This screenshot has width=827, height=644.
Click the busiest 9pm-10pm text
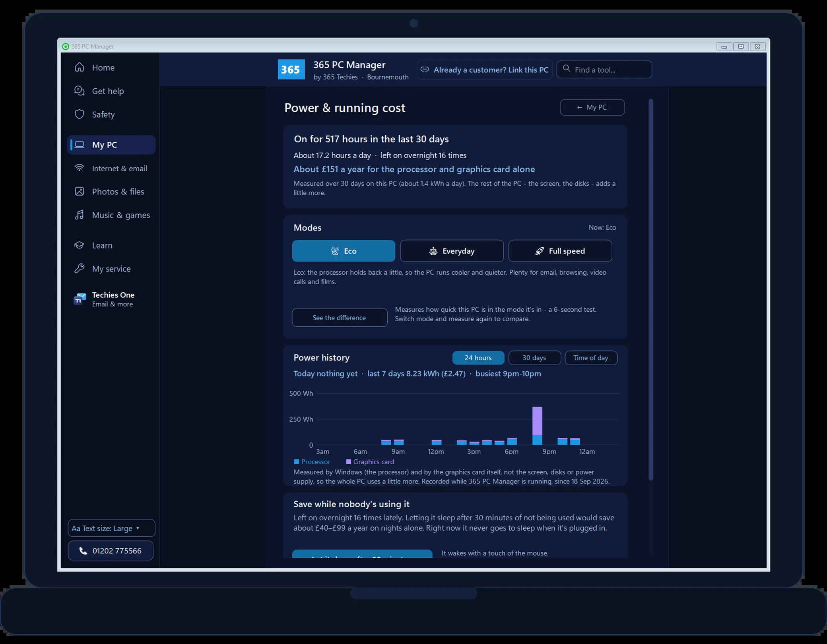pyautogui.click(x=508, y=374)
